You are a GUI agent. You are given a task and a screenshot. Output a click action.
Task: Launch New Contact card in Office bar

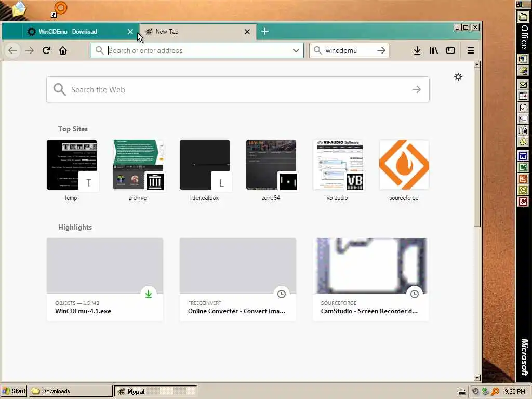click(523, 119)
